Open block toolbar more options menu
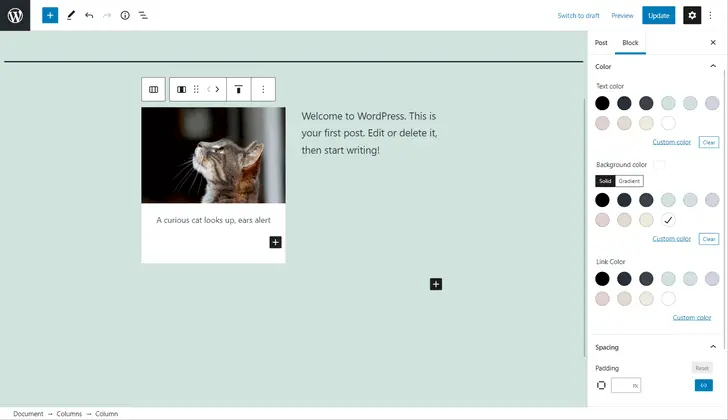 tap(263, 89)
